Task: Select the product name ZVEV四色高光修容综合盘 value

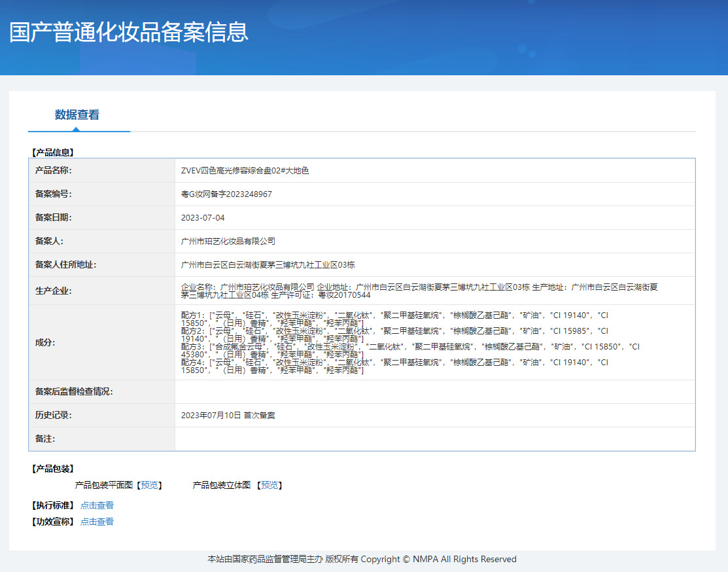Action: 245,171
